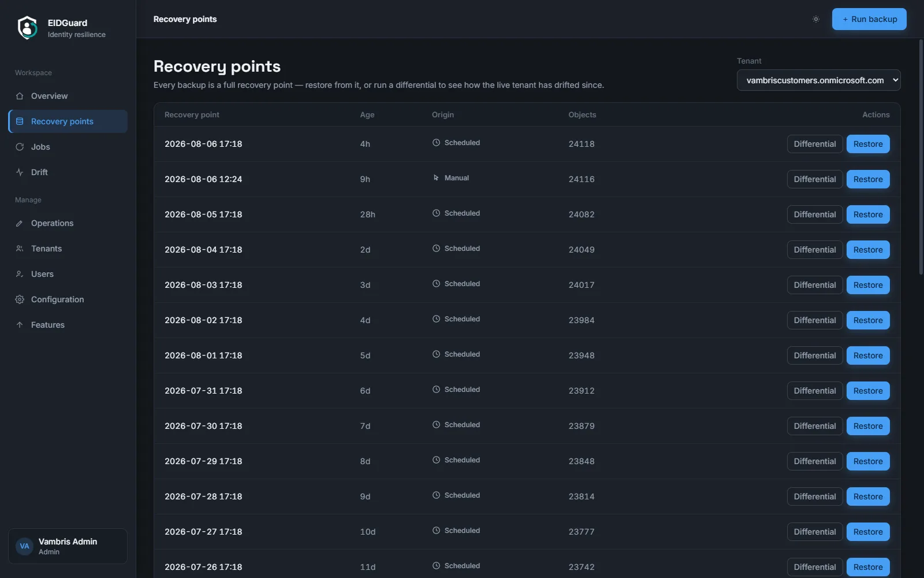Viewport: 924px width, 578px height.
Task: Click the cursor icon beside Manual origin
Action: pyautogui.click(x=437, y=178)
